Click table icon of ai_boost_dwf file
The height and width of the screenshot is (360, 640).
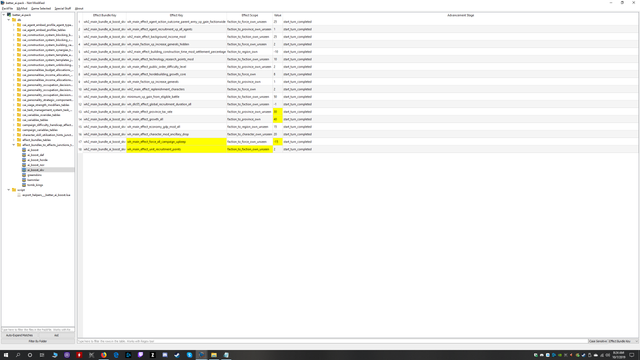pyautogui.click(x=24, y=155)
